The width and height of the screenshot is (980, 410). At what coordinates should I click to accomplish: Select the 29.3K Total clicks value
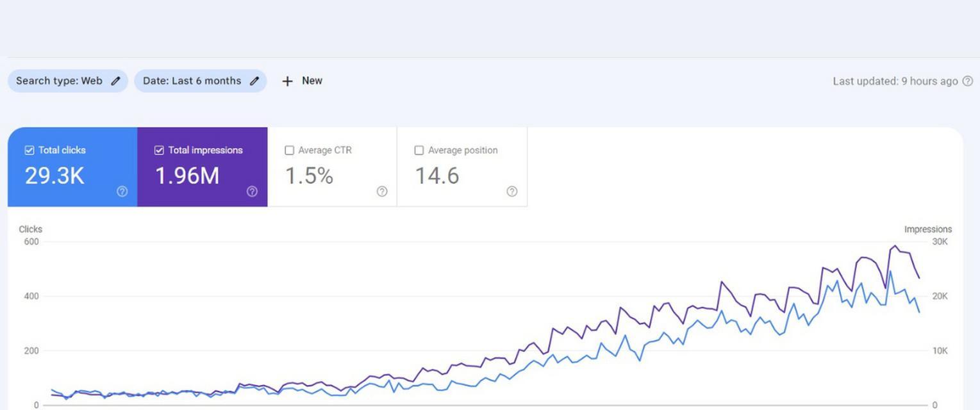click(54, 176)
